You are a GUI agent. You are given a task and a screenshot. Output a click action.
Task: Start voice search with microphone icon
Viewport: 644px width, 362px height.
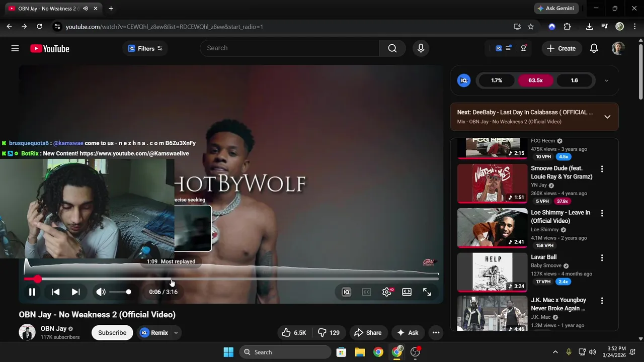(421, 48)
